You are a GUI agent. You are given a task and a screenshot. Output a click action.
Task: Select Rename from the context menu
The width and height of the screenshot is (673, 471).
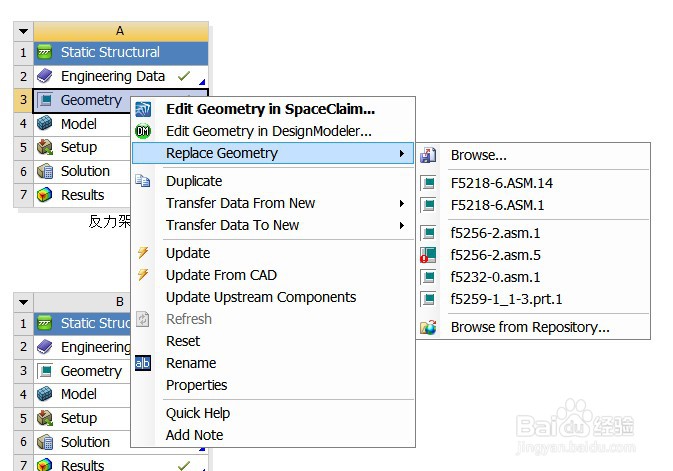pos(273,363)
